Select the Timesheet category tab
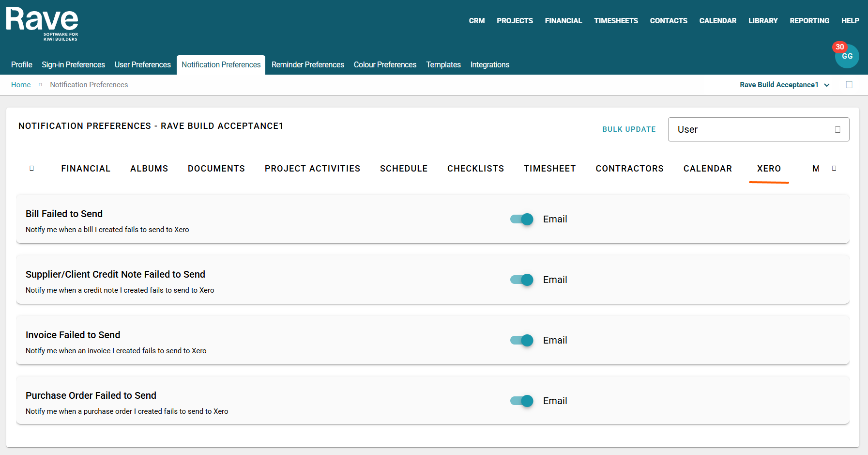The height and width of the screenshot is (455, 868). click(550, 169)
